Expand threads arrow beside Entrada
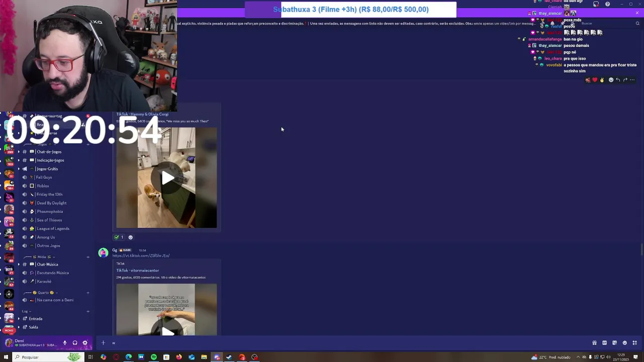 [19, 319]
